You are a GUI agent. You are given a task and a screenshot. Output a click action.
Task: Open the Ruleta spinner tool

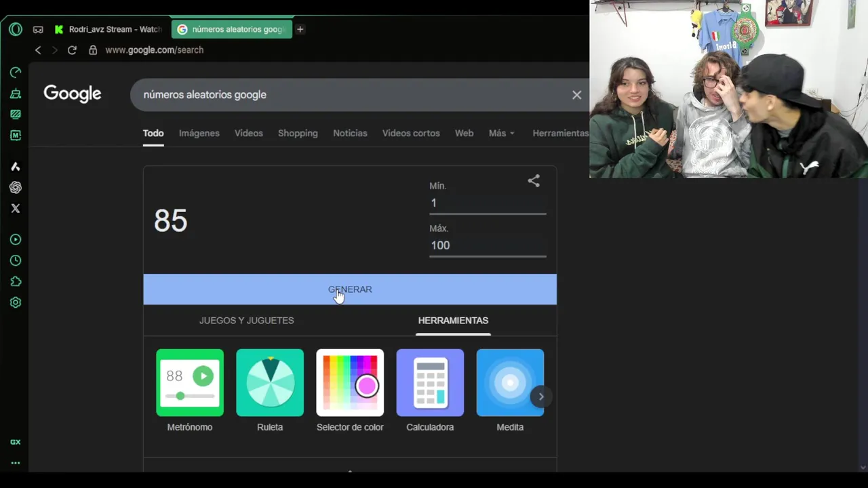coord(270,390)
